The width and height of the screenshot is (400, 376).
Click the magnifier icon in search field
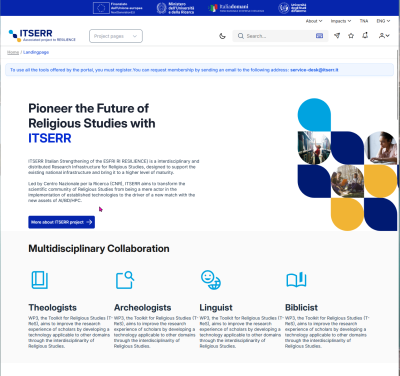[x=240, y=36]
